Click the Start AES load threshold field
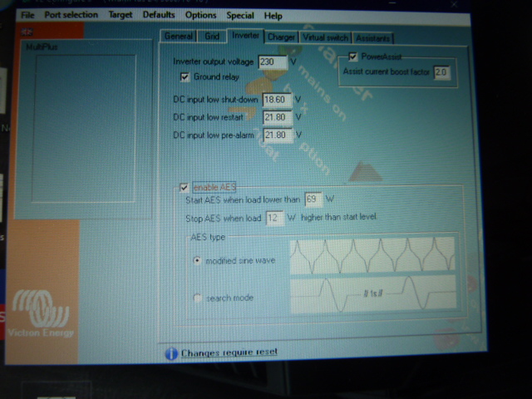The width and height of the screenshot is (532, 399). (313, 199)
